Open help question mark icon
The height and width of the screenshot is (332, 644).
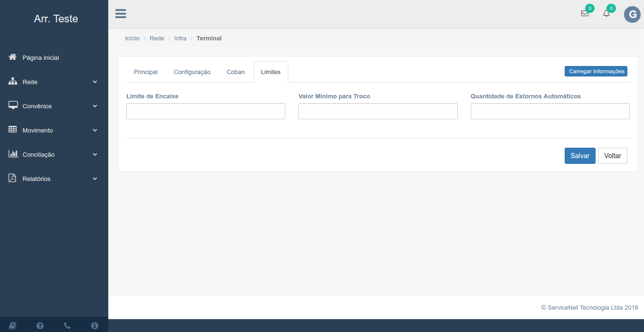tap(40, 325)
